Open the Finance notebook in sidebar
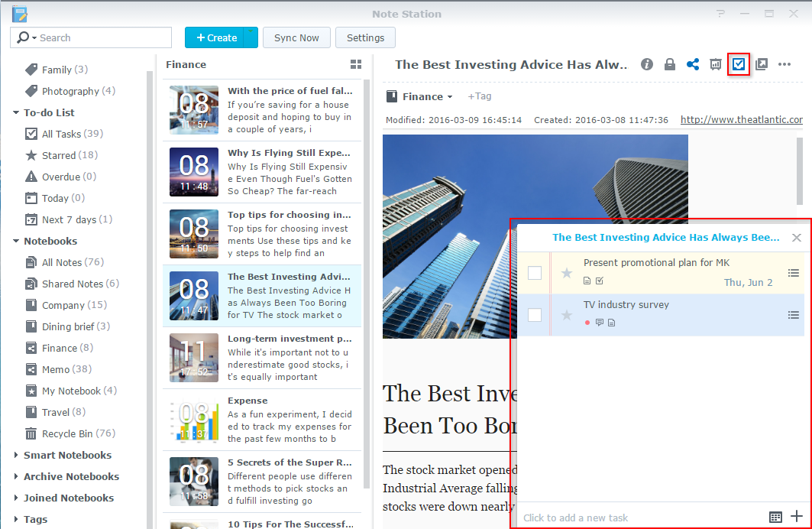The height and width of the screenshot is (529, 812). point(59,348)
